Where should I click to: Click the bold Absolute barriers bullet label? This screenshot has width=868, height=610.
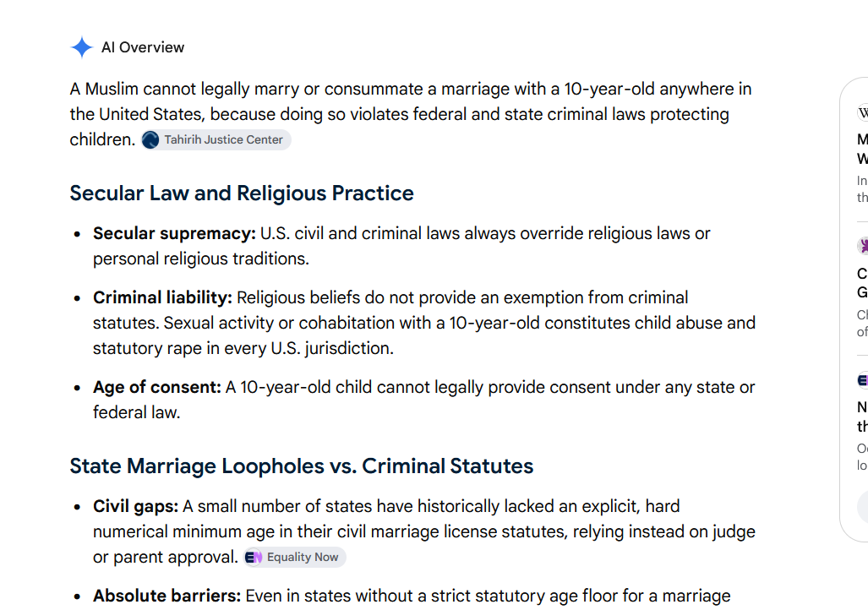[x=167, y=596]
